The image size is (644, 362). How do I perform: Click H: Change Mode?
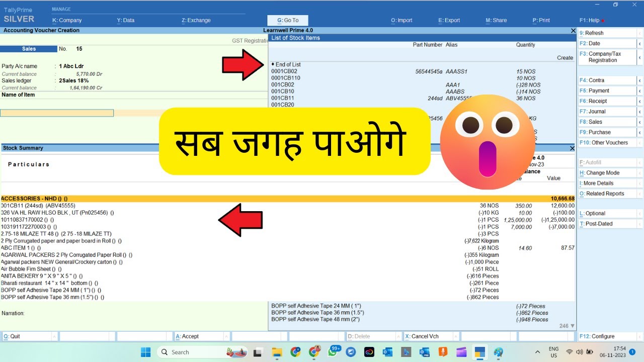[x=607, y=173]
